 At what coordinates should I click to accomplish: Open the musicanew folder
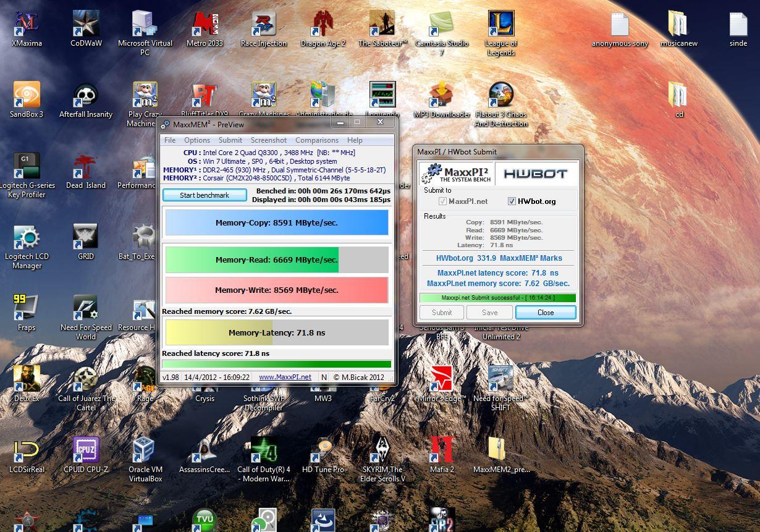679,28
